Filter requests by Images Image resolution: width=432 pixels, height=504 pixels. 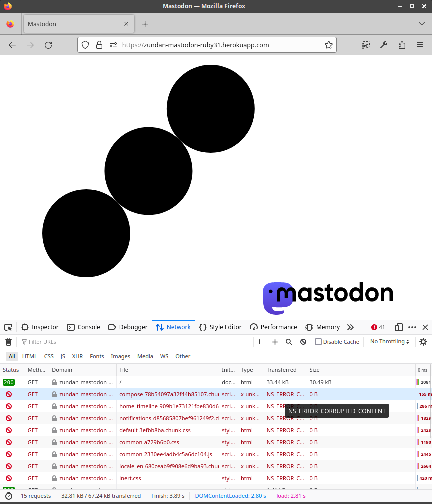120,356
